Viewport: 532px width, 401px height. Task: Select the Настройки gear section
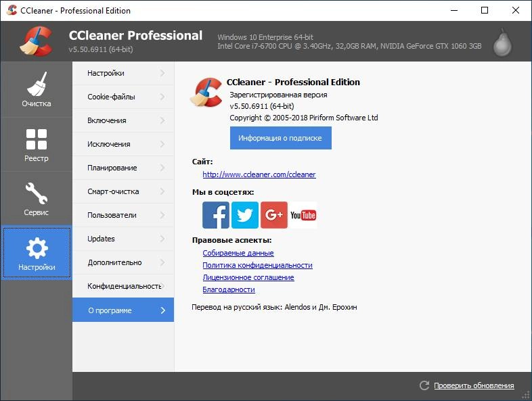[x=37, y=253]
